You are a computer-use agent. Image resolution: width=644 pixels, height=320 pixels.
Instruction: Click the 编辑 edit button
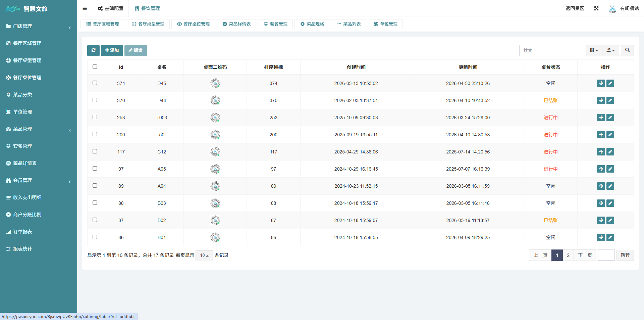136,50
